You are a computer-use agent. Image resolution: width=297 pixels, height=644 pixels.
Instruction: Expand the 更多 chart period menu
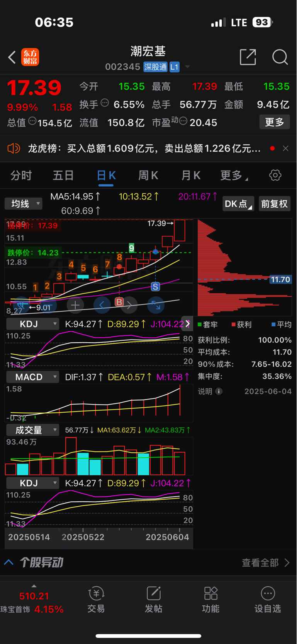(x=234, y=176)
